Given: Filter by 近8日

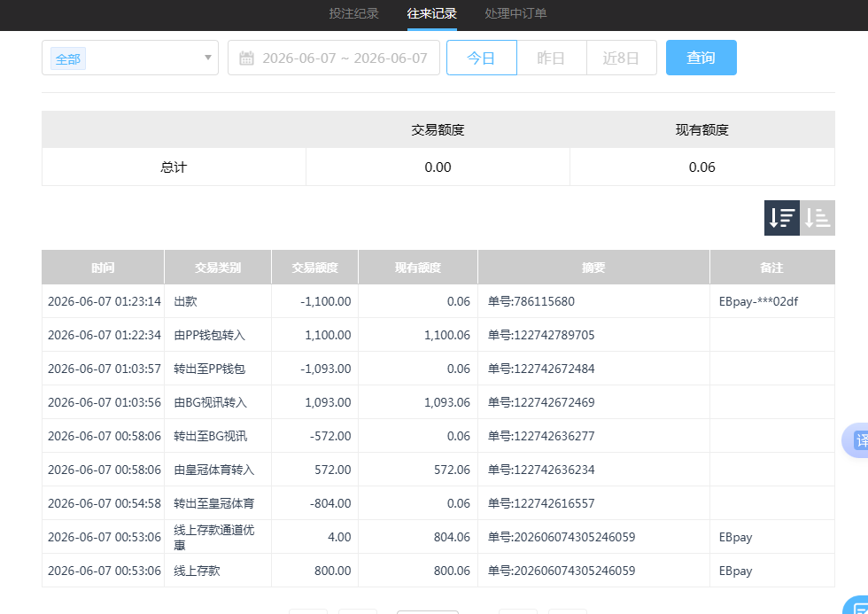Looking at the screenshot, I should coord(621,58).
